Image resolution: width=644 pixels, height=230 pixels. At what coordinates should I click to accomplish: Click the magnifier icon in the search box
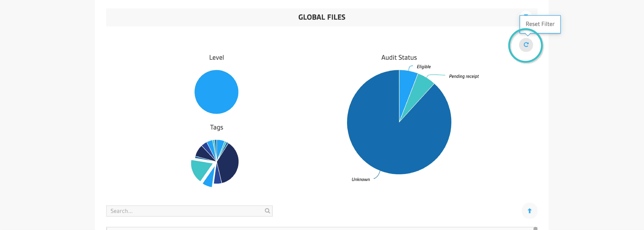(x=267, y=211)
